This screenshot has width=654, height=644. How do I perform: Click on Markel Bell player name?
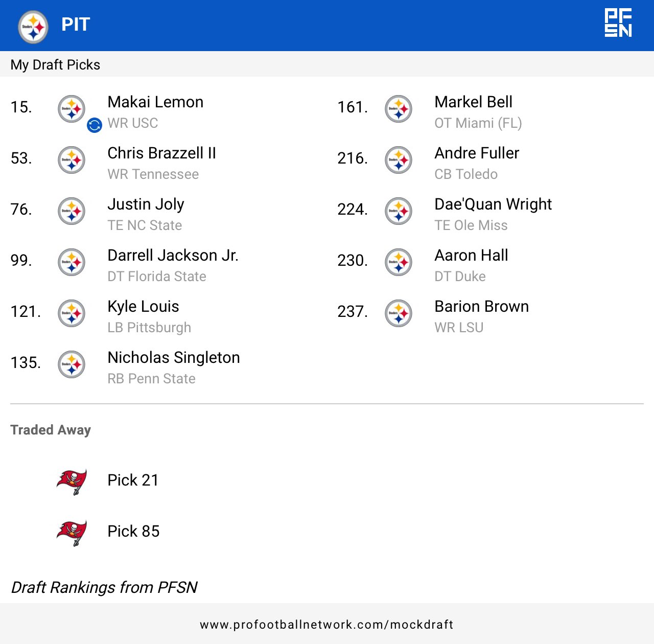coord(473,102)
